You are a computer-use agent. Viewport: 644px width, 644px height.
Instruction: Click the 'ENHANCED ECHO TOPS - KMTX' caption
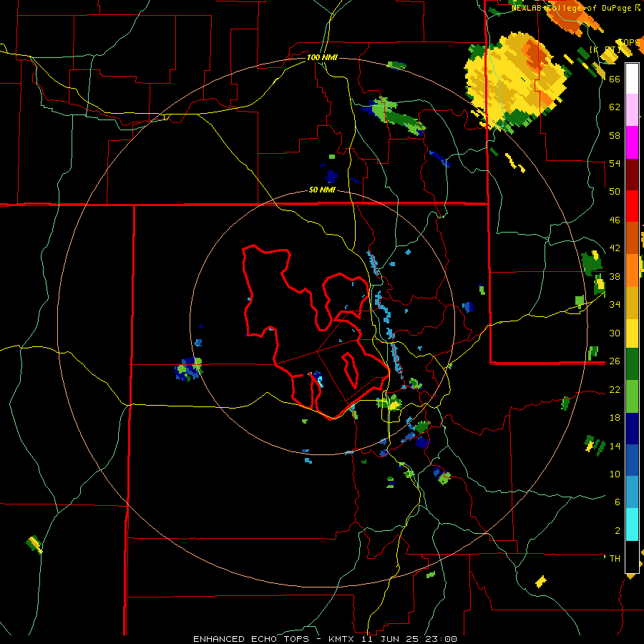point(273,639)
